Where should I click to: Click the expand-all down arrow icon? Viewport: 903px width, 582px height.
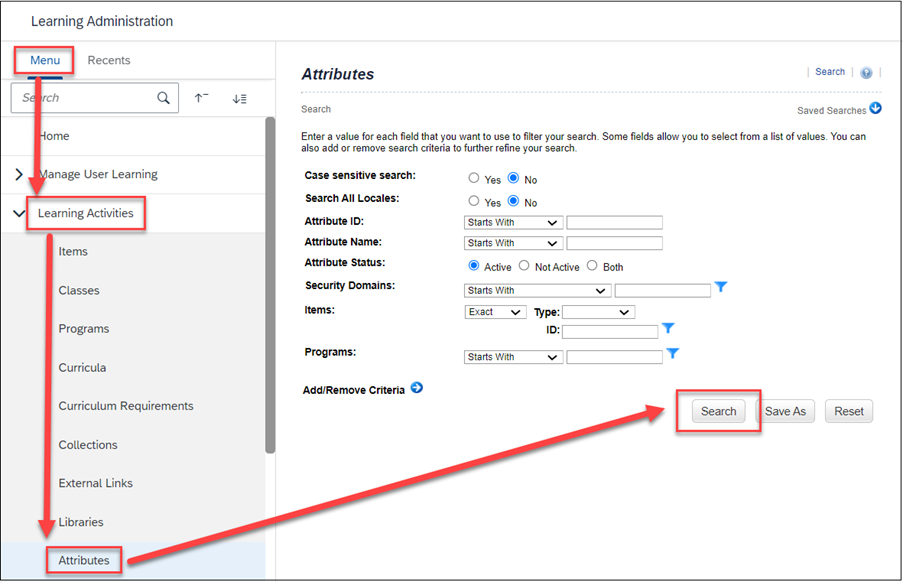click(239, 97)
